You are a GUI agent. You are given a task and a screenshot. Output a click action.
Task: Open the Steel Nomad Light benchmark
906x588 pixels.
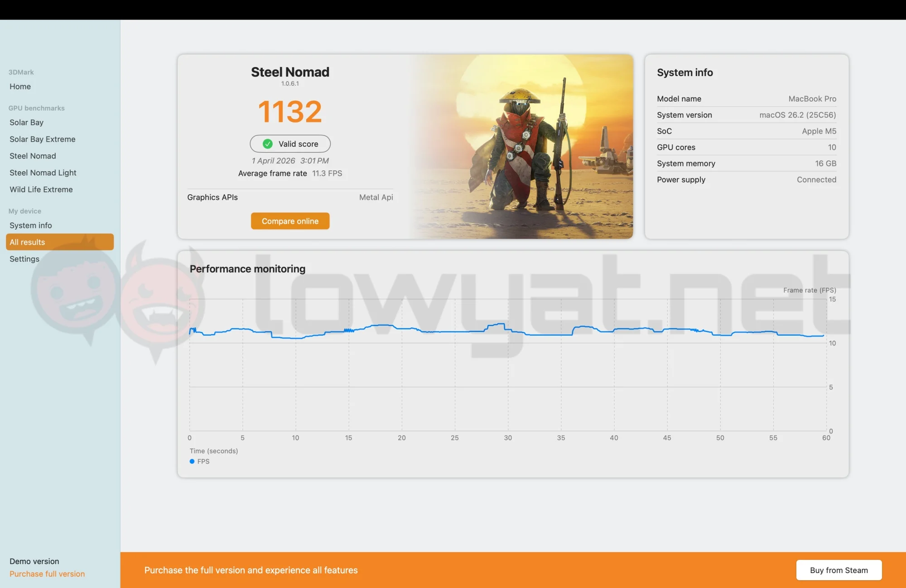pyautogui.click(x=43, y=173)
